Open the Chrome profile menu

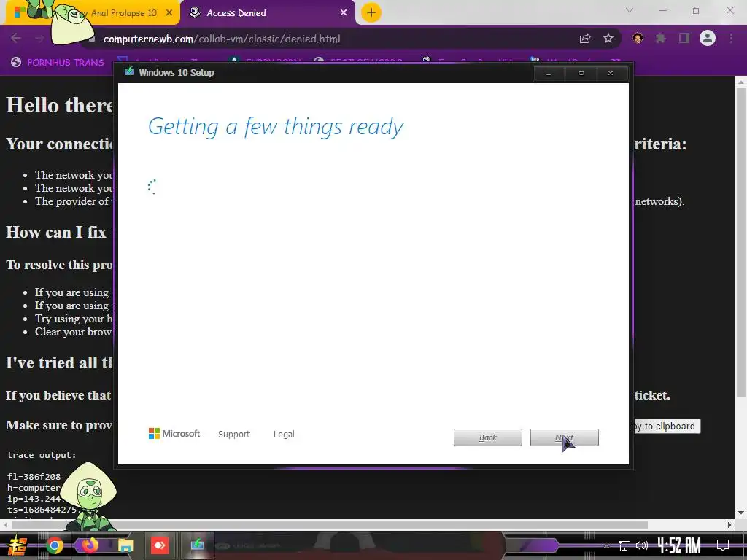708,38
